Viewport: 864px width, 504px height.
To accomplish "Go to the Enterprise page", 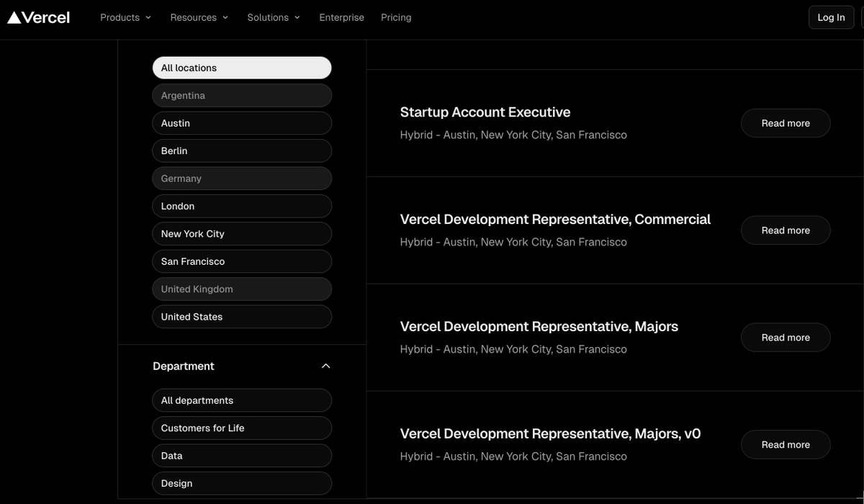I will pos(341,17).
